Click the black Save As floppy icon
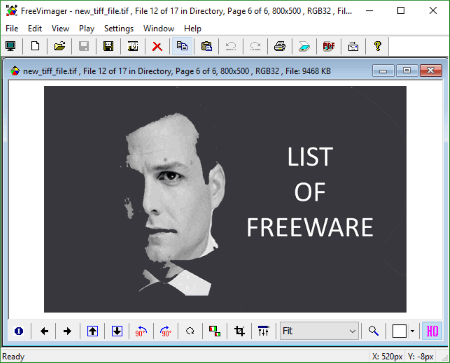 108,46
